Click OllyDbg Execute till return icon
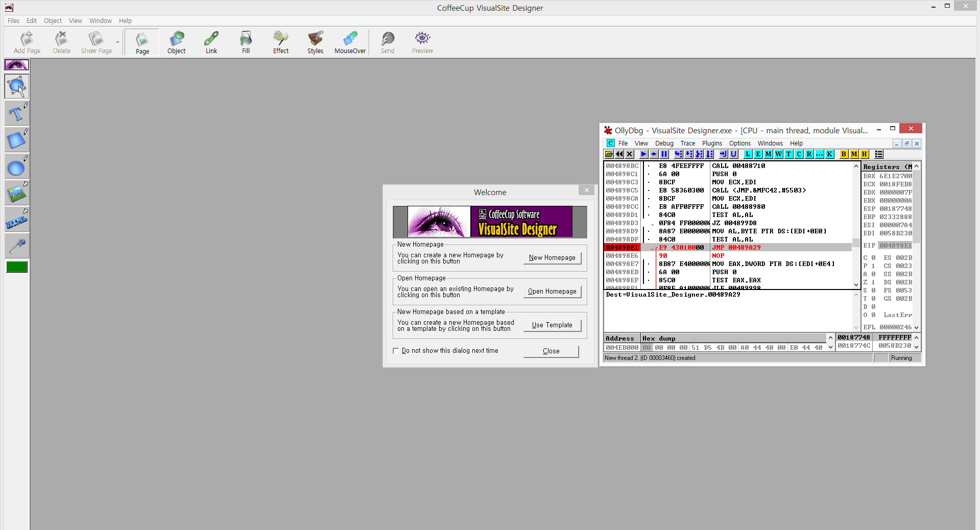 point(724,154)
